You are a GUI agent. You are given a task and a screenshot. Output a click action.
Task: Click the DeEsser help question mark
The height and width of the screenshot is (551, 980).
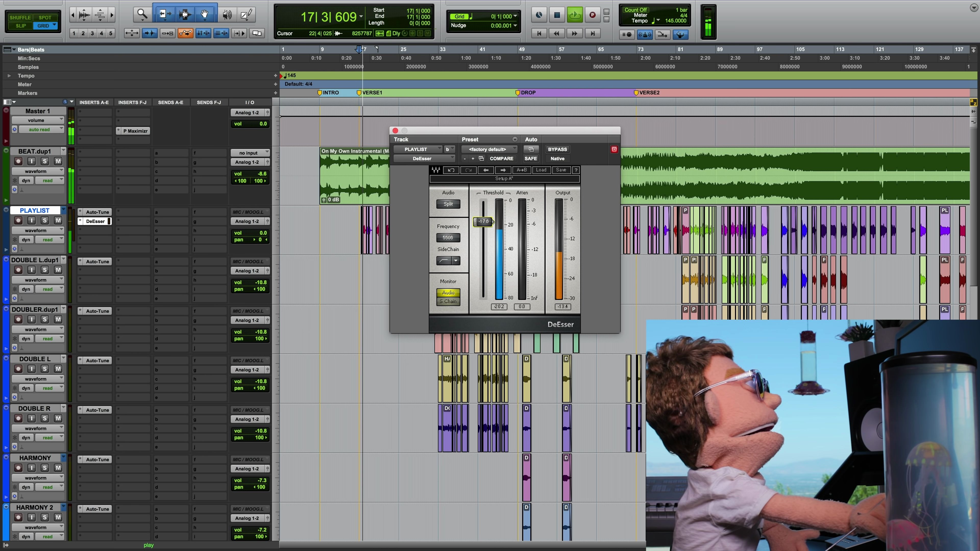pos(576,170)
